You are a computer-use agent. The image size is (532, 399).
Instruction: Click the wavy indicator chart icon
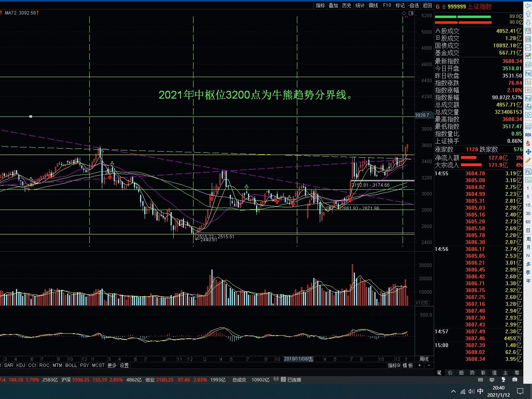528,126
